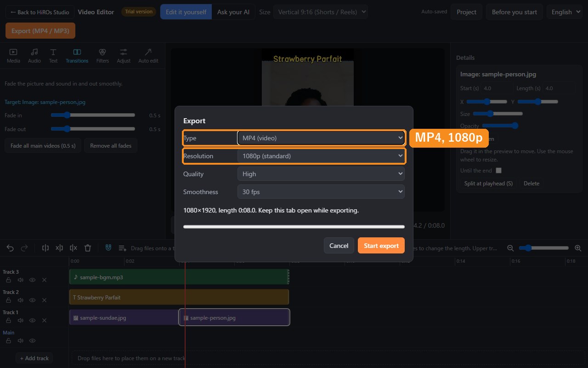588x368 pixels.
Task: Select the sample-sundae.jpg clip
Action: [124, 317]
